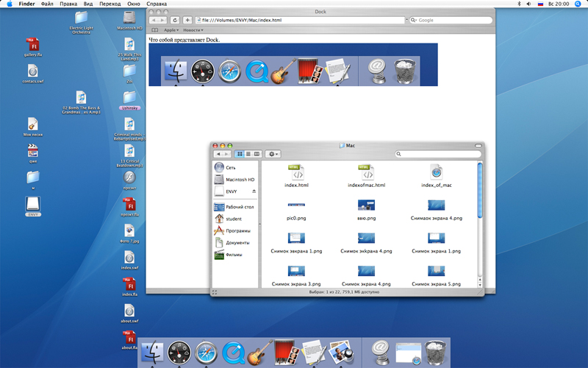Select Снимок экрана 5.png in the Finder window
This screenshot has height=368, width=588.
[x=436, y=275]
